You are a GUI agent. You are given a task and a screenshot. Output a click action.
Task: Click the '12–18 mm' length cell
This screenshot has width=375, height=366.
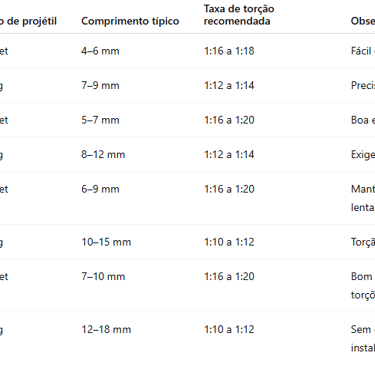tap(106, 329)
